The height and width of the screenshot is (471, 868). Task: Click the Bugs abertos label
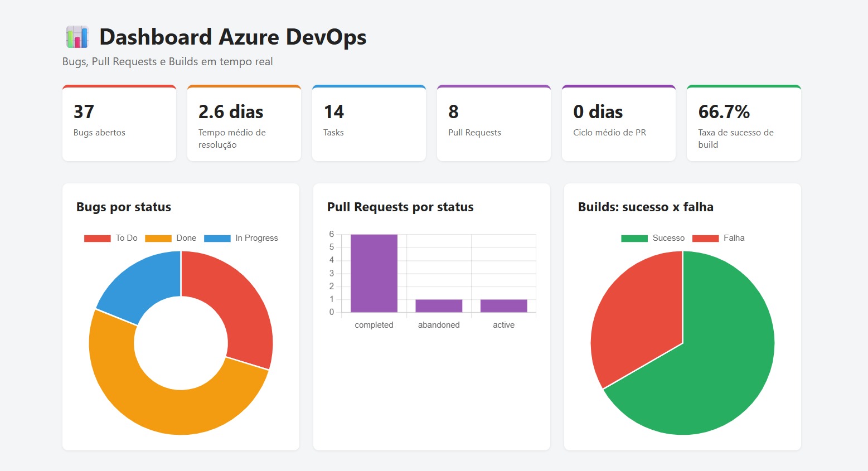click(x=99, y=133)
